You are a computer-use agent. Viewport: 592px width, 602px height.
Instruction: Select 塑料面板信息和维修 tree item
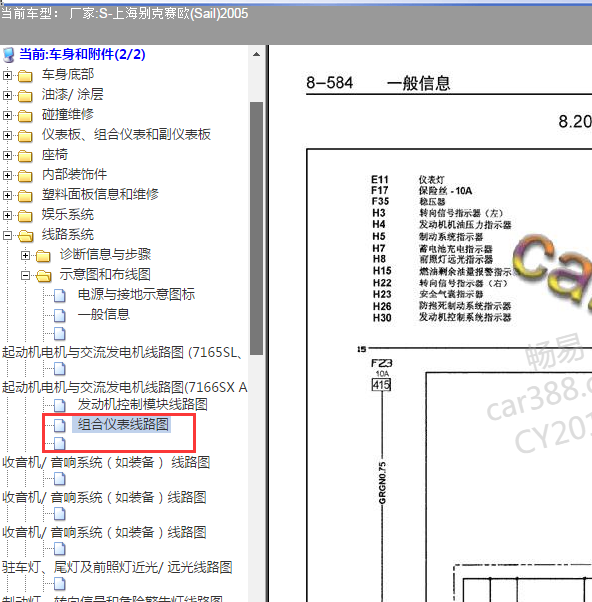point(100,194)
